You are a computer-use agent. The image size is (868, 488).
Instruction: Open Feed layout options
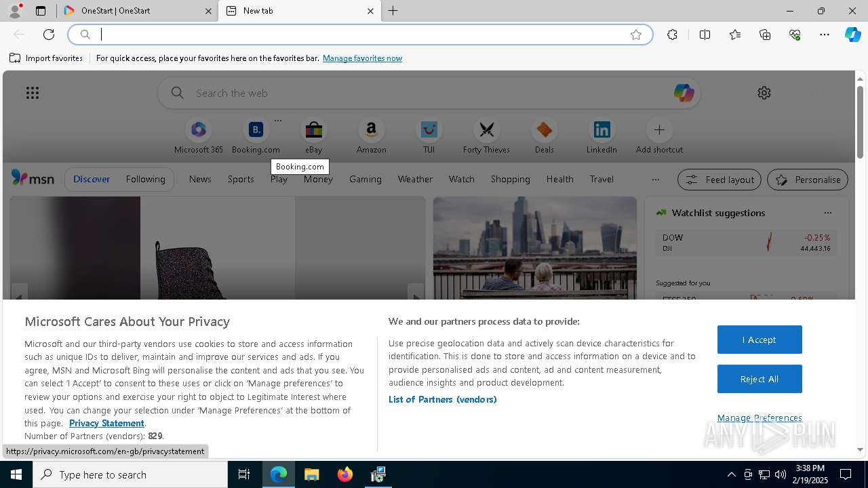click(x=719, y=180)
